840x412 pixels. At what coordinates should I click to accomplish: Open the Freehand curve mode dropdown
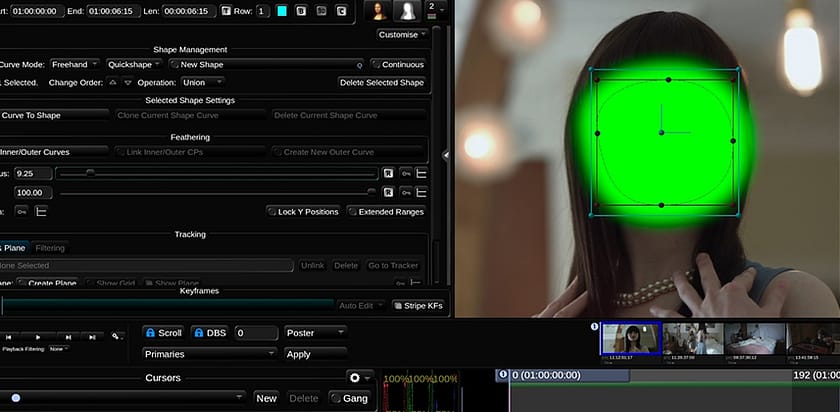coord(74,64)
